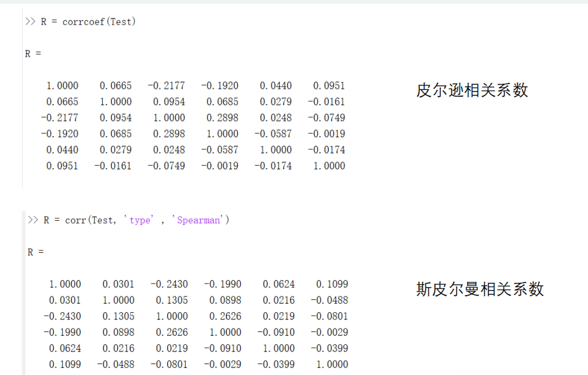
Task: Select 0.0219 in the Spearman matrix's third row
Action: 279,316
